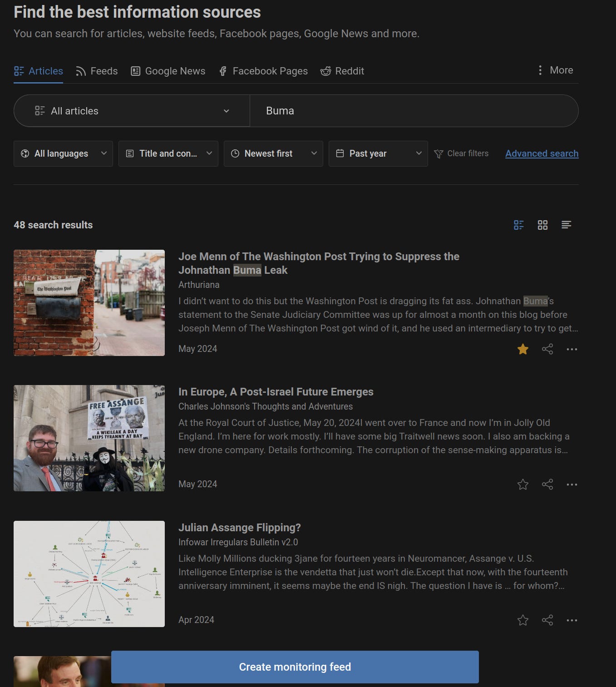Clear the active search filters

coord(461,153)
